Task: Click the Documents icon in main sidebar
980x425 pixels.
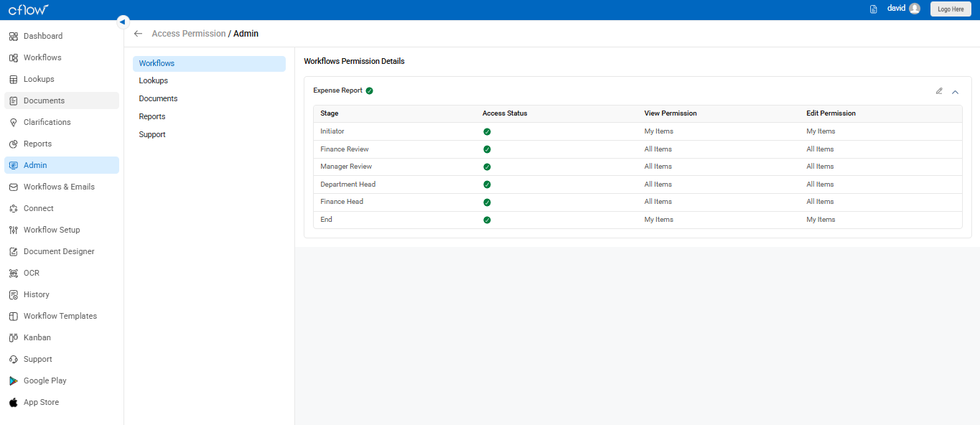Action: (14, 101)
